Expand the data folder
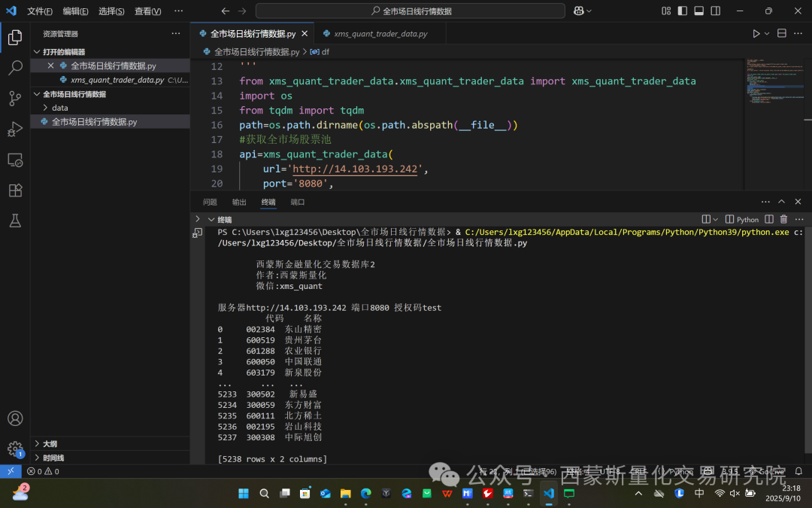The width and height of the screenshot is (812, 508). click(x=46, y=108)
